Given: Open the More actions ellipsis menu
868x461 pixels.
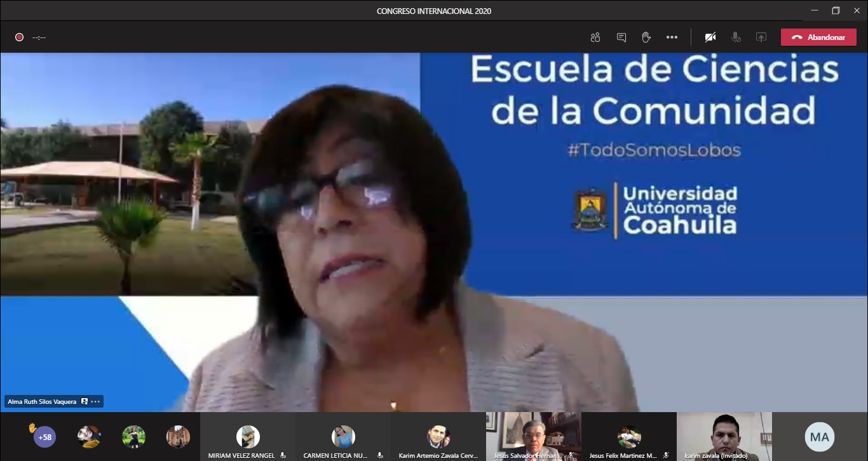Looking at the screenshot, I should pos(672,37).
